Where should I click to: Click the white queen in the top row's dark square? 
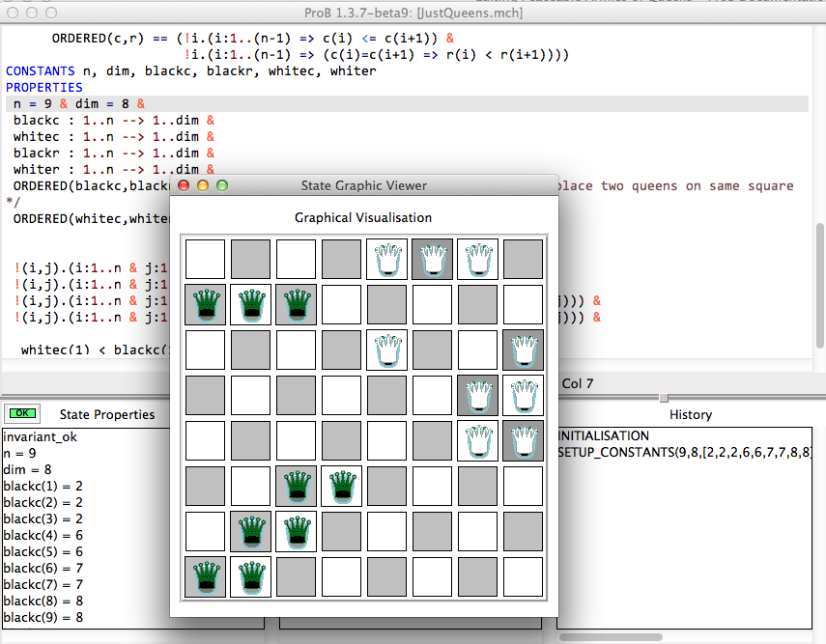(x=432, y=259)
